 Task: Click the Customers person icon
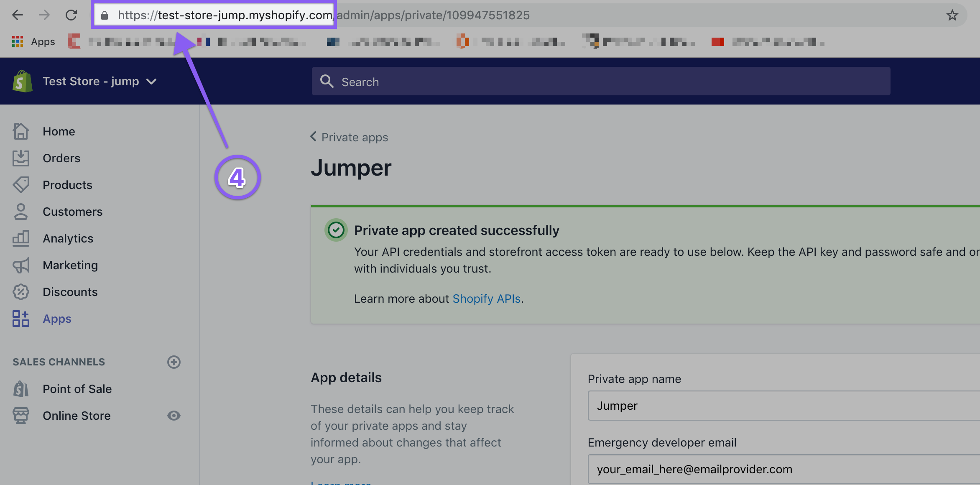tap(21, 212)
